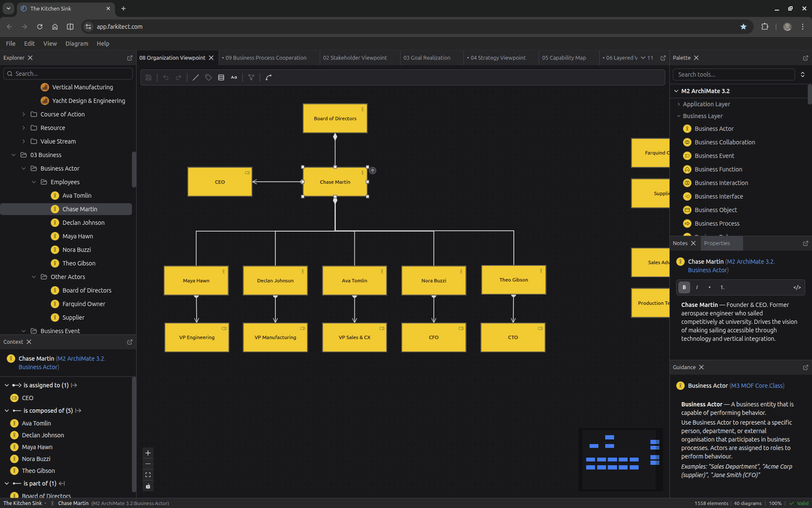Toggle bullet list in notes editor
This screenshot has width=812, height=508.
710,287
